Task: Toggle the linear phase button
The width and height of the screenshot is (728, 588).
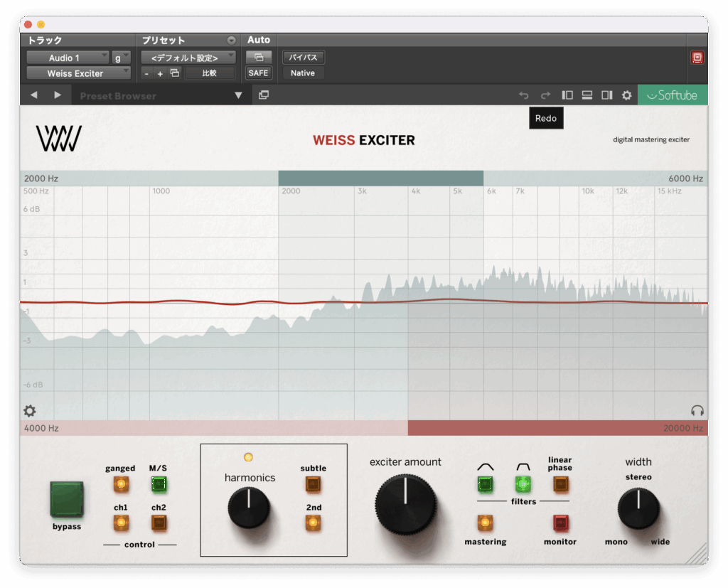Action: (561, 484)
